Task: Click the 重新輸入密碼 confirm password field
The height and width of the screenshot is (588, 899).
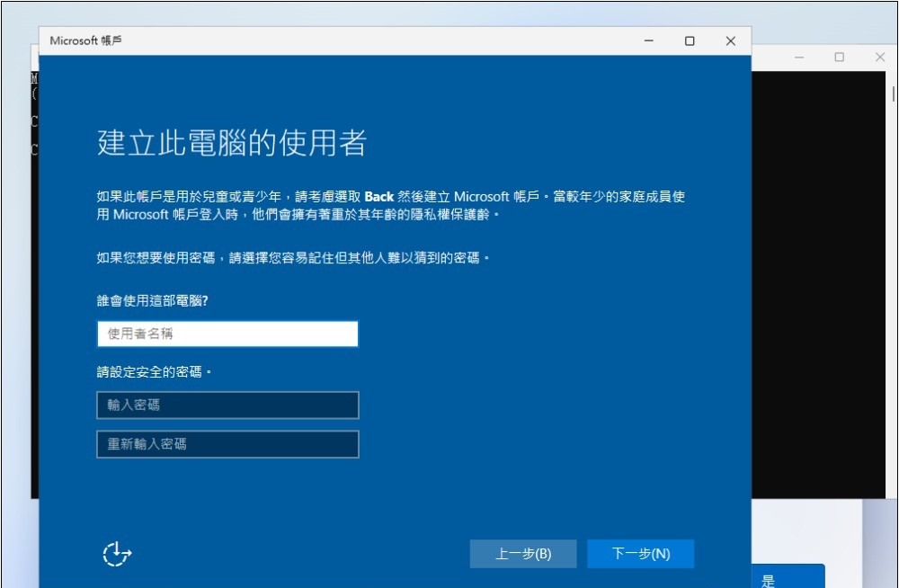Action: point(227,444)
